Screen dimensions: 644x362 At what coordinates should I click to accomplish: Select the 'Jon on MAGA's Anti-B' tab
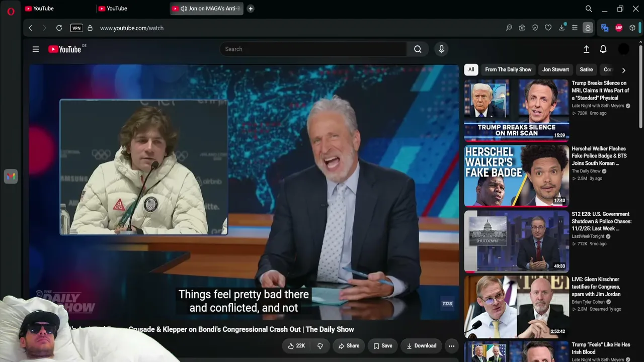tap(207, 9)
